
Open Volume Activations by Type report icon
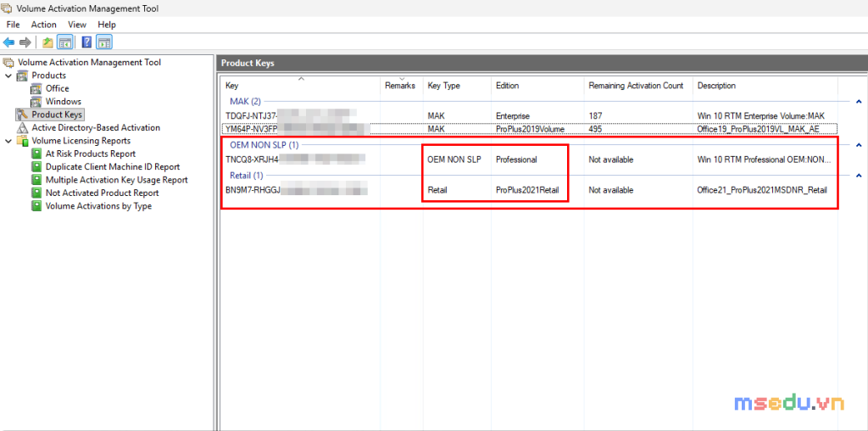click(x=36, y=206)
